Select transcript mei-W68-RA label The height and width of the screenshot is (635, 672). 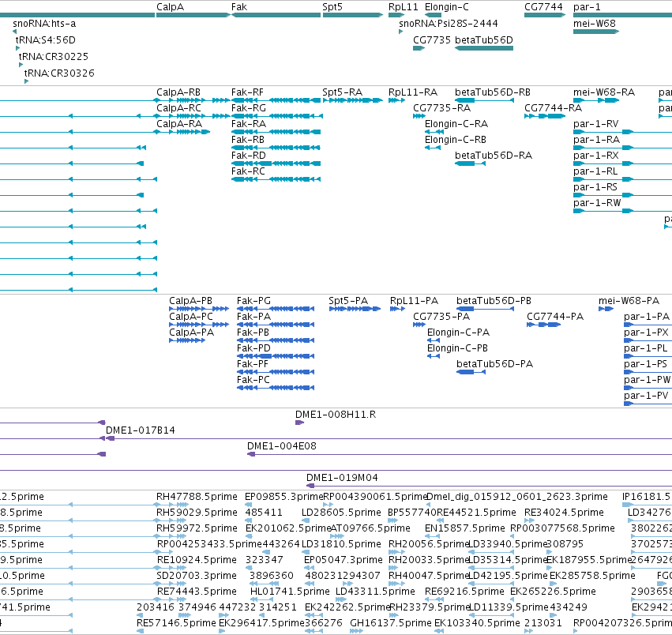point(604,92)
